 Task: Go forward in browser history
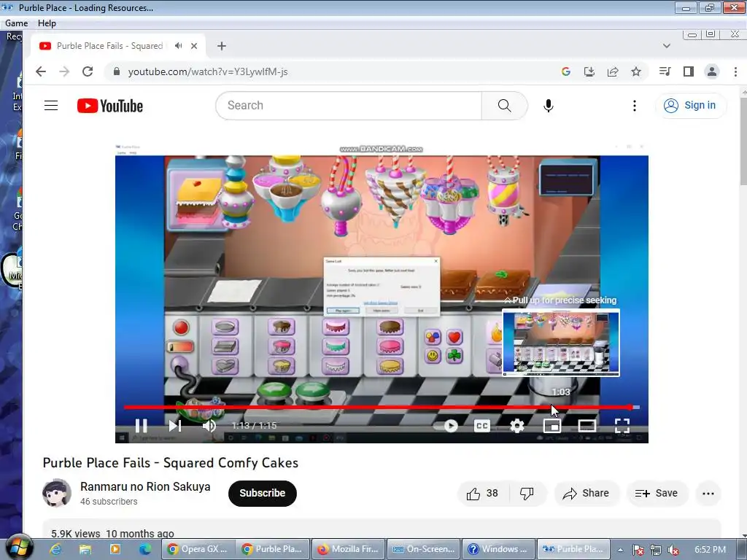click(64, 71)
